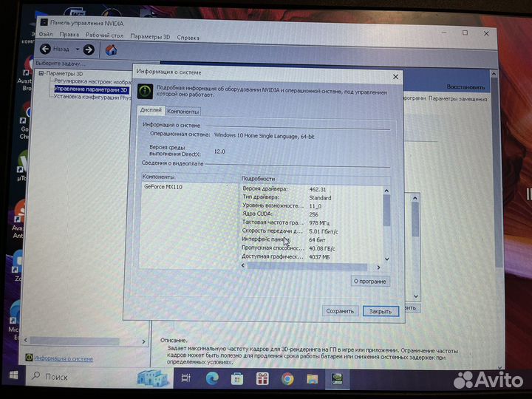Click details list scroll down arrow
532x399 pixels.
tap(386, 259)
